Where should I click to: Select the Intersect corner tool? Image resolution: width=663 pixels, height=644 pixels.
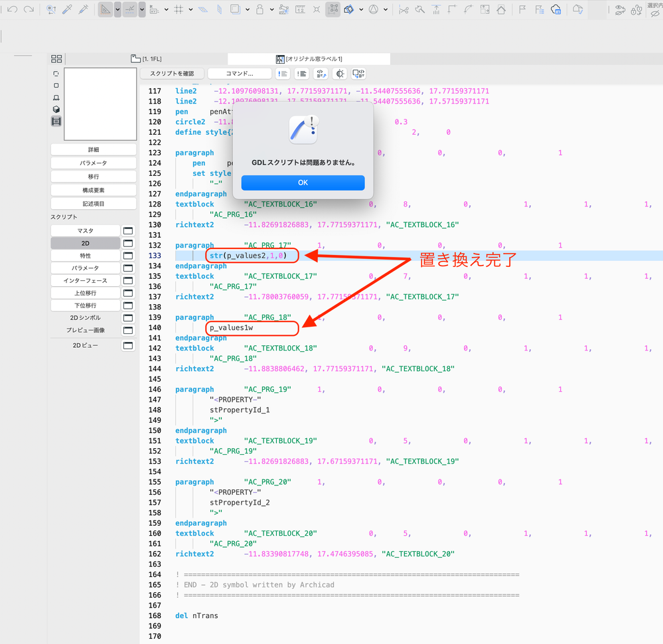pos(452,9)
